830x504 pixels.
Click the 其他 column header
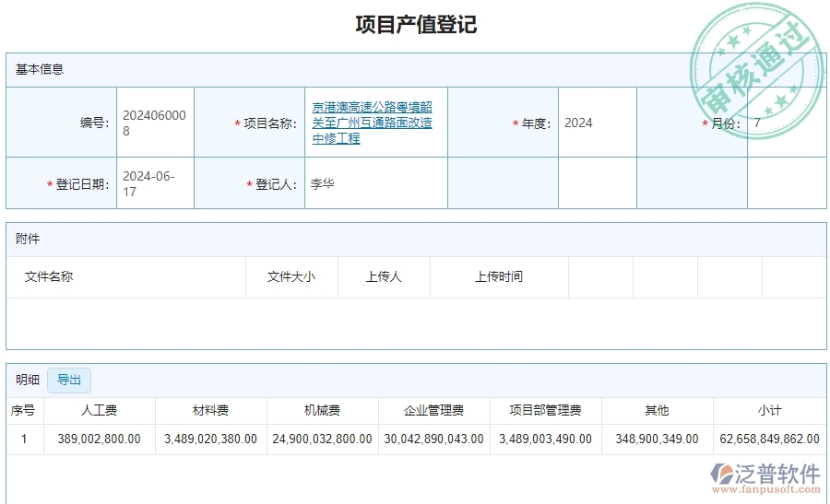coord(657,410)
